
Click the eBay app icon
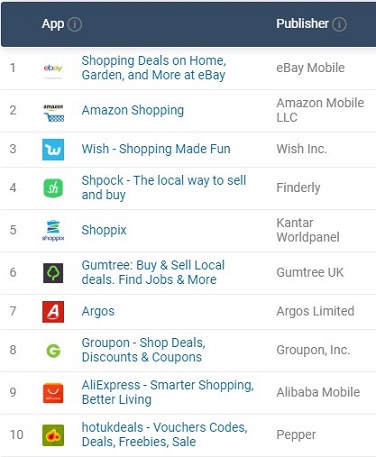coord(53,68)
